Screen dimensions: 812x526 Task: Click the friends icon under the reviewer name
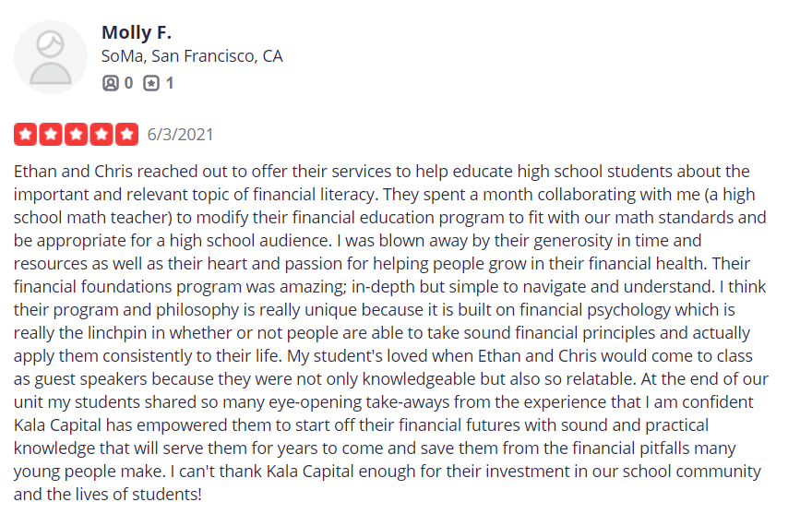[x=110, y=83]
